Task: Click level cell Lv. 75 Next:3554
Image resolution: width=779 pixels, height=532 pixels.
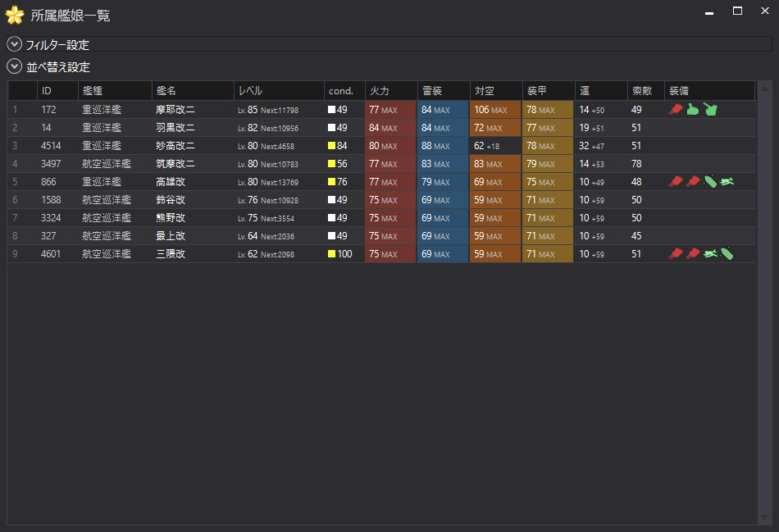Action: [x=266, y=218]
